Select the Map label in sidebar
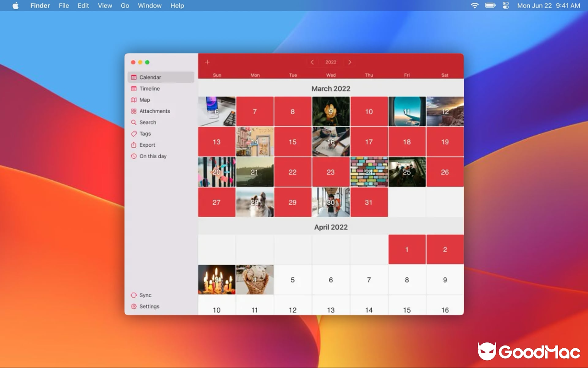Screen dimensions: 588x368 [145, 100]
